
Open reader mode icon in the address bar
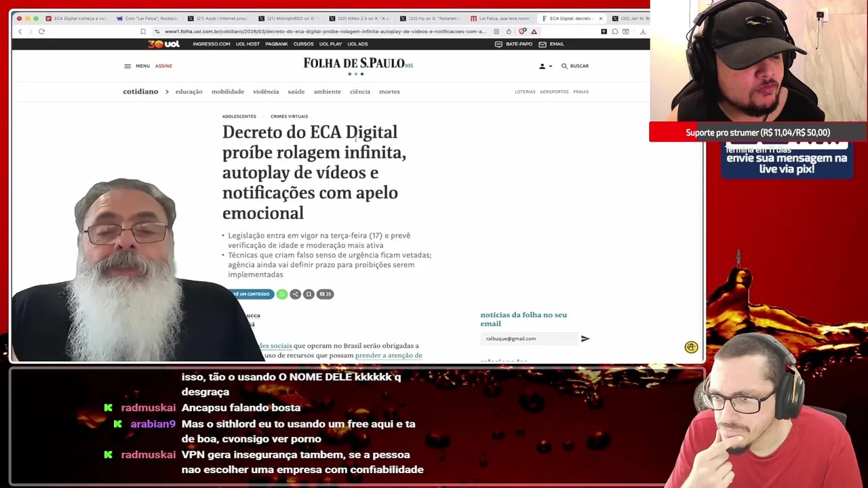click(496, 31)
